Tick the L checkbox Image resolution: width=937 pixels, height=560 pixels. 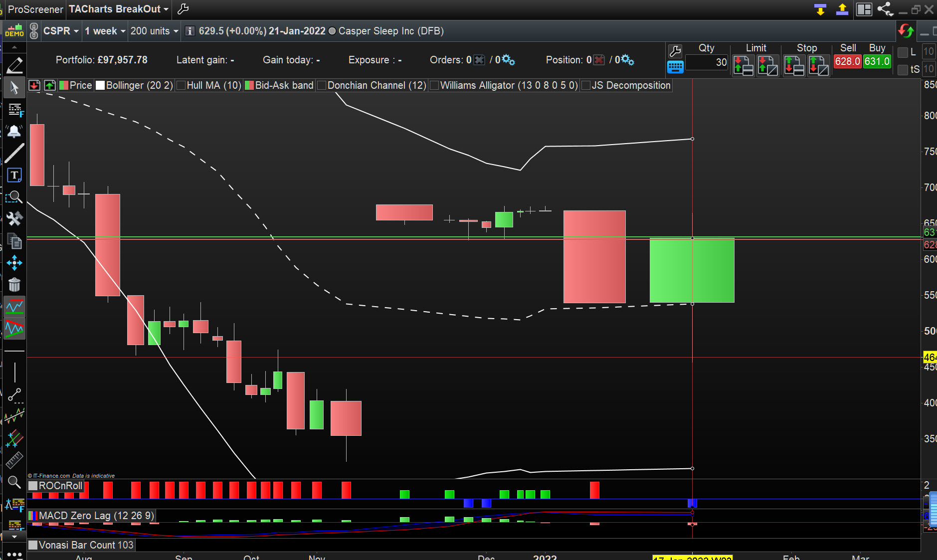pos(903,52)
